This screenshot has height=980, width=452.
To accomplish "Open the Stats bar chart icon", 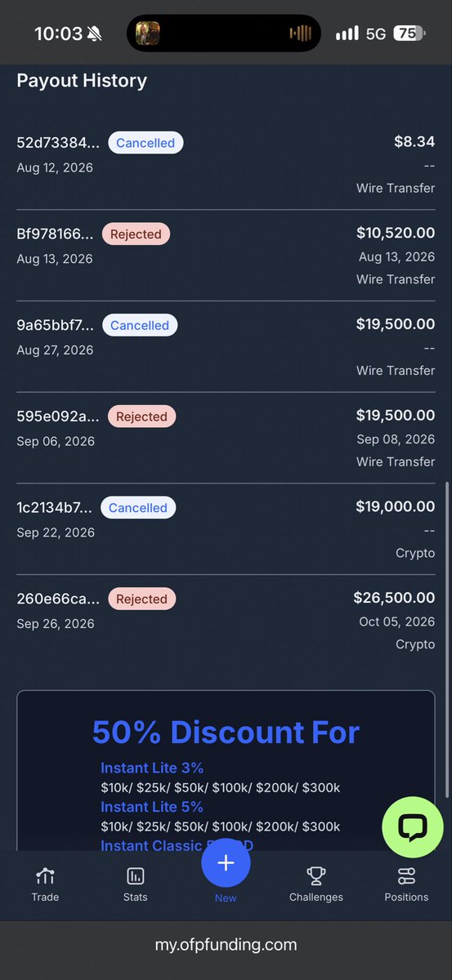I will (x=136, y=877).
